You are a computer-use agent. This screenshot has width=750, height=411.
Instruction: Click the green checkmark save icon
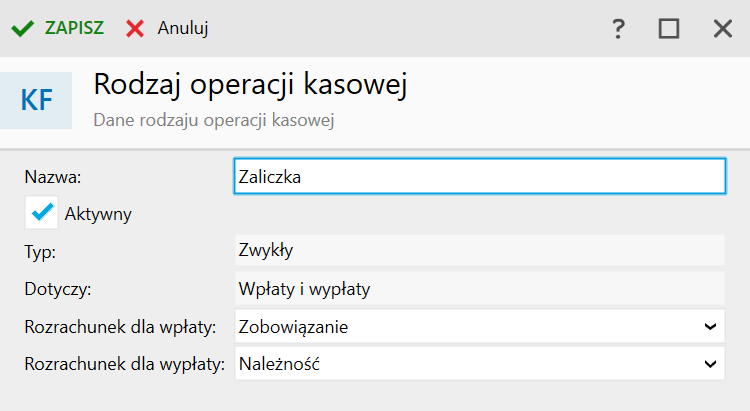tap(22, 29)
